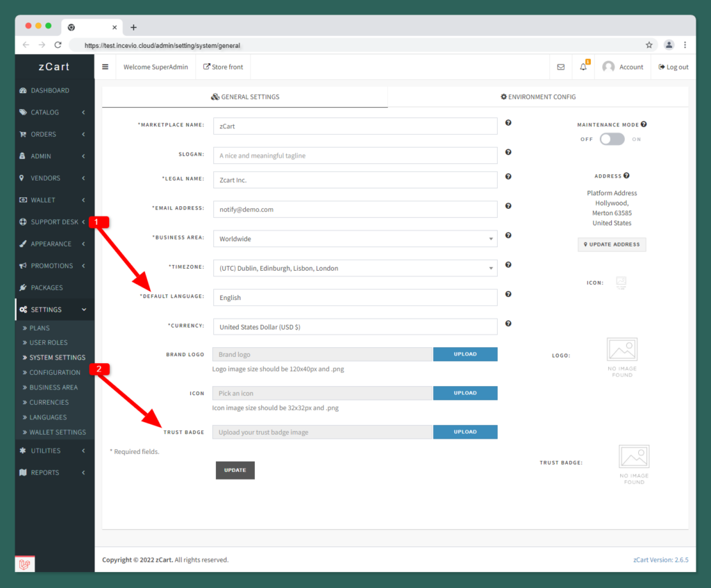Screen dimensions: 711x588
Task: Toggle the Maintenance Mode switch
Action: 612,139
